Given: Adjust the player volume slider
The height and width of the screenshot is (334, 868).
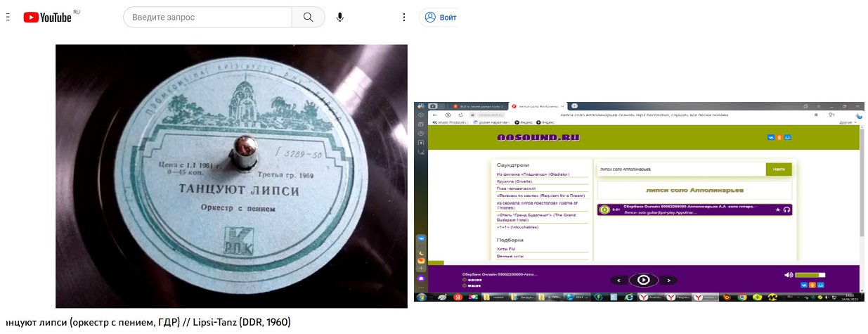Looking at the screenshot, I should (810, 275).
